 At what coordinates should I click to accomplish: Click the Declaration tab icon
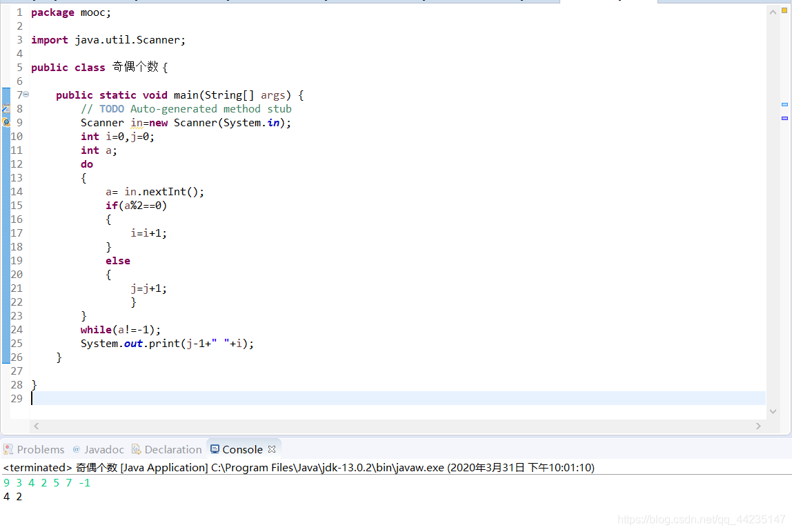point(136,449)
